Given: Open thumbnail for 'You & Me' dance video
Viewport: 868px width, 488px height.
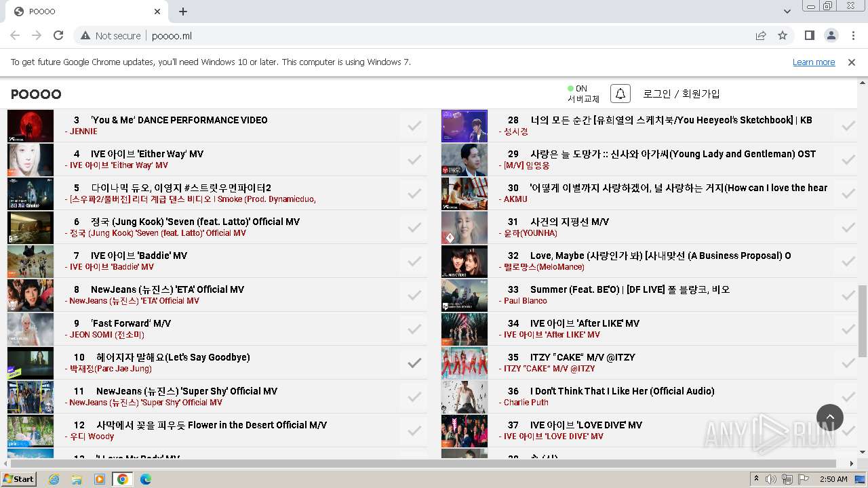Looking at the screenshot, I should coord(31,126).
